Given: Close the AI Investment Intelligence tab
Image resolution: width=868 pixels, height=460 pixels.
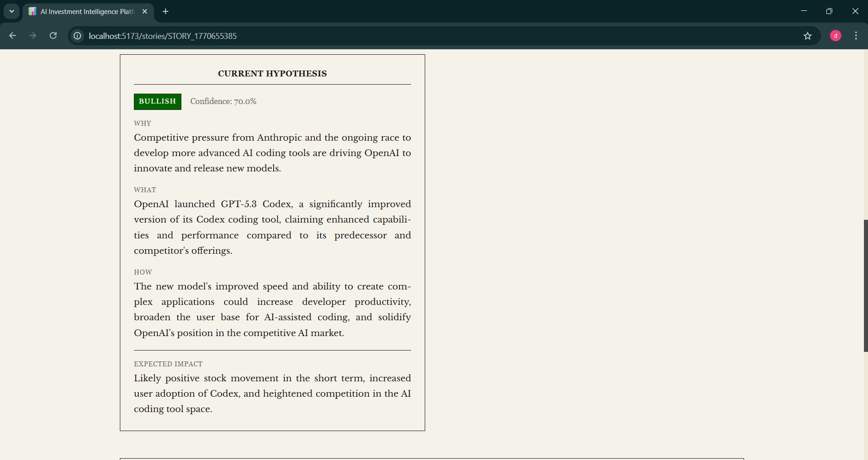Looking at the screenshot, I should tap(145, 11).
